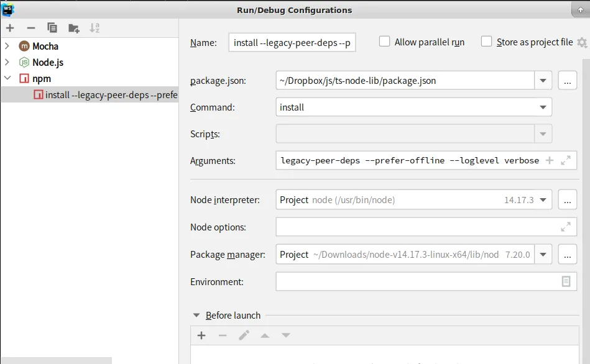Click the Environment variables edit icon
This screenshot has width=590, height=364.
tap(566, 281)
